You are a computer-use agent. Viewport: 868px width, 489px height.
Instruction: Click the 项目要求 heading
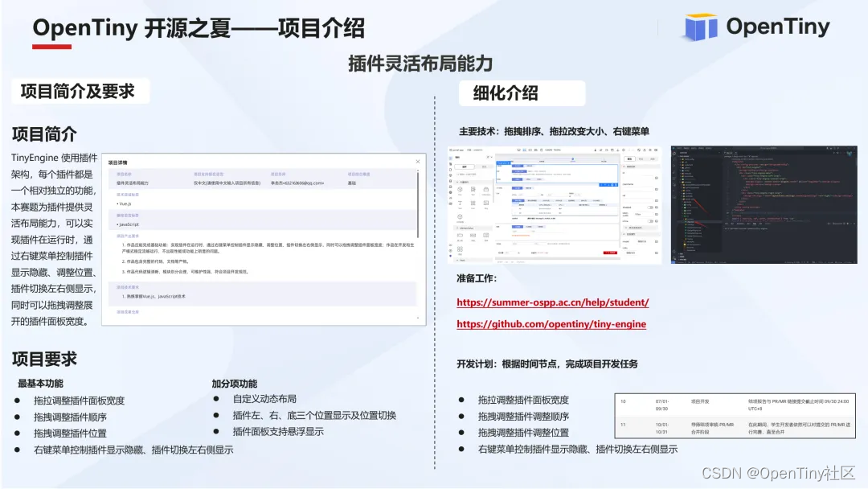point(44,359)
